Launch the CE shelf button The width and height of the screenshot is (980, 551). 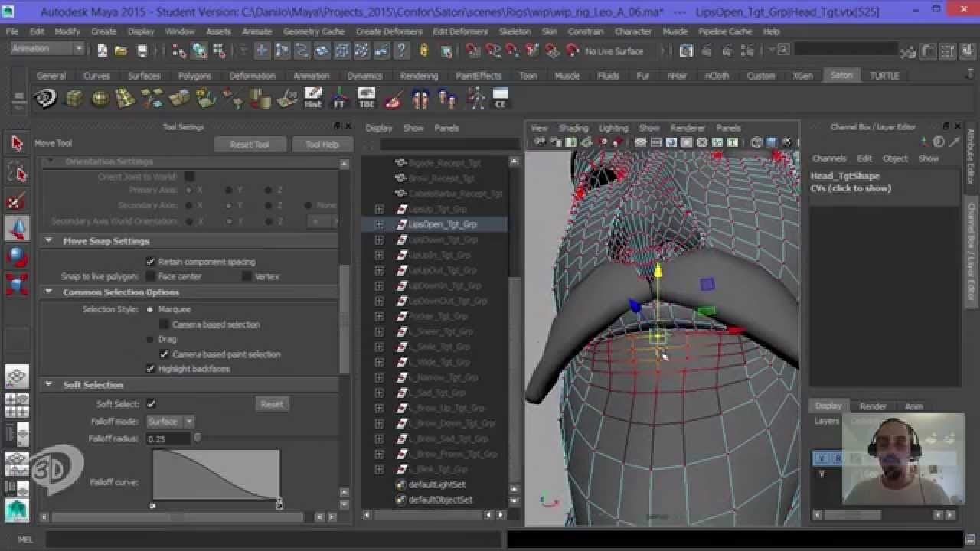click(x=501, y=99)
